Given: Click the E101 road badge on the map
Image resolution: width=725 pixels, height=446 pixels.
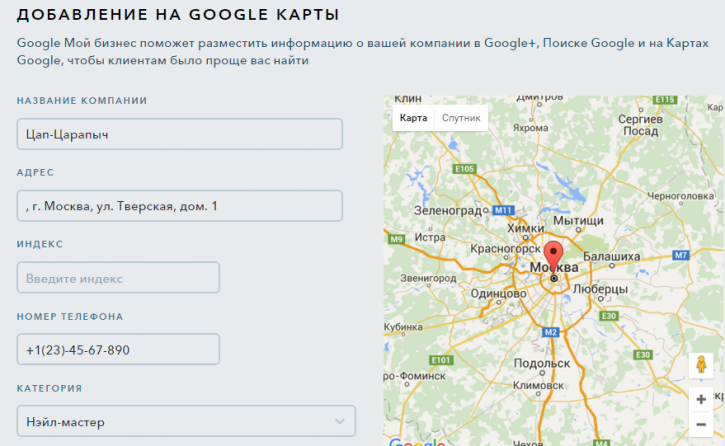Looking at the screenshot, I should (x=441, y=360).
